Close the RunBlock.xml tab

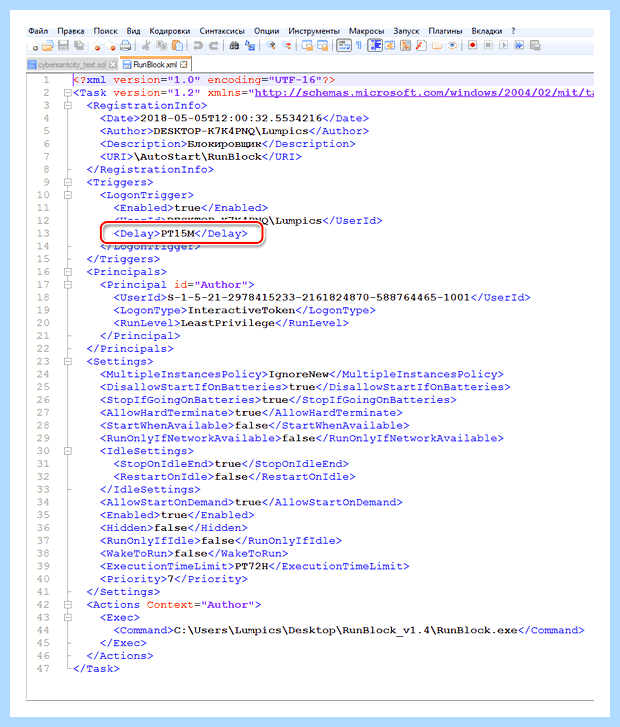[x=184, y=64]
